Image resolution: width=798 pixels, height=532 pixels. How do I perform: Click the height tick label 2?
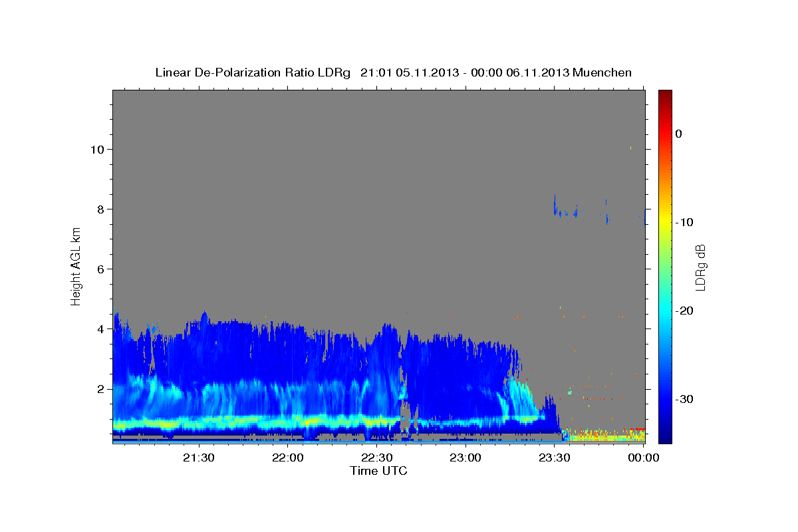point(101,388)
